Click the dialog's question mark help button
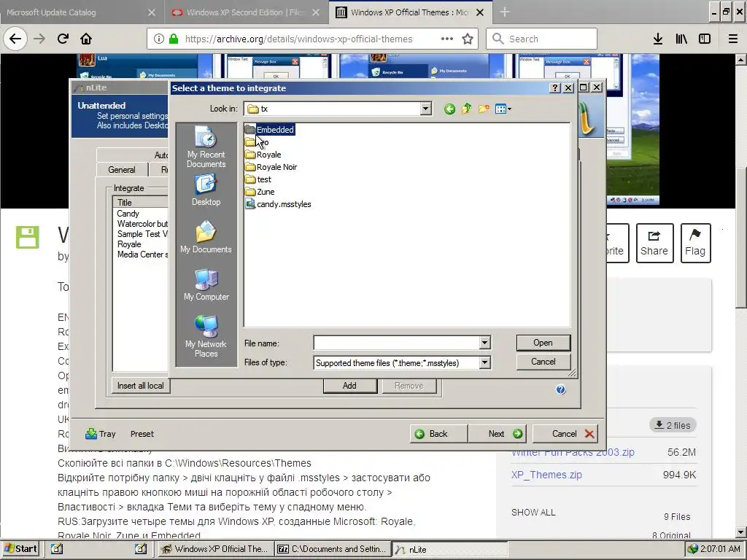Image resolution: width=747 pixels, height=560 pixels. 555,87
